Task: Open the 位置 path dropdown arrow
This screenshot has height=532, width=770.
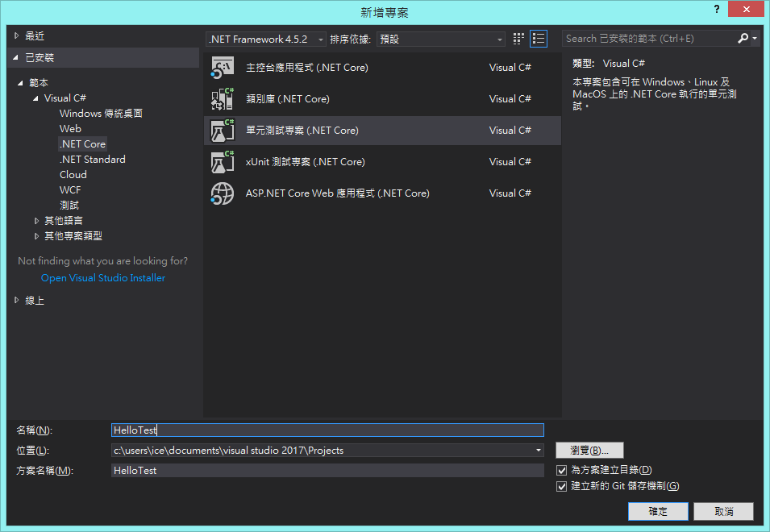Action: [539, 450]
